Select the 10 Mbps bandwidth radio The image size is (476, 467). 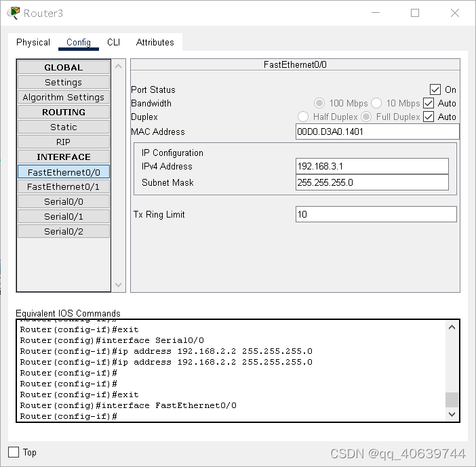(x=376, y=103)
